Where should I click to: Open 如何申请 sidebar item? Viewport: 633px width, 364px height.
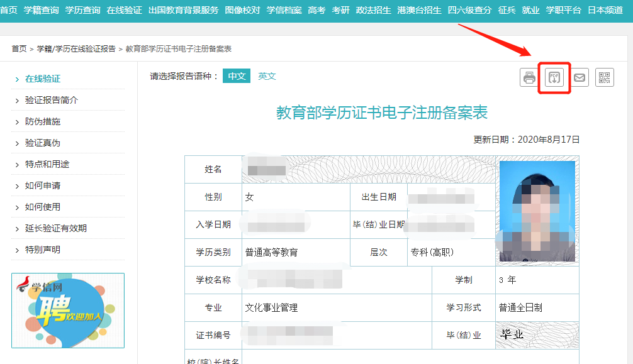pyautogui.click(x=43, y=185)
